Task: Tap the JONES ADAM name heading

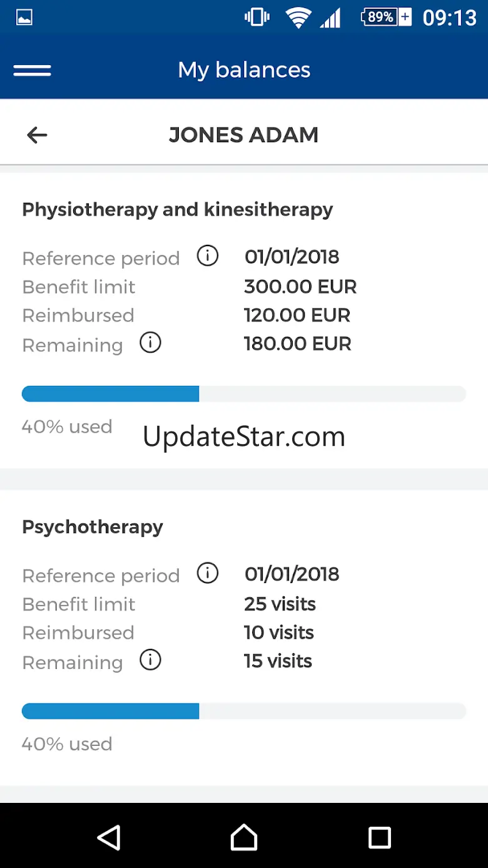Action: 244,135
